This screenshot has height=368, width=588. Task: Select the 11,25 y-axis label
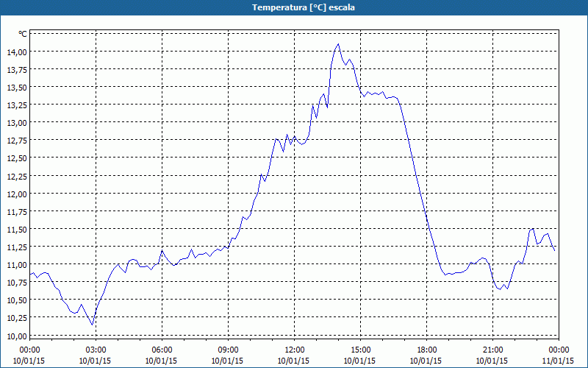(17, 247)
